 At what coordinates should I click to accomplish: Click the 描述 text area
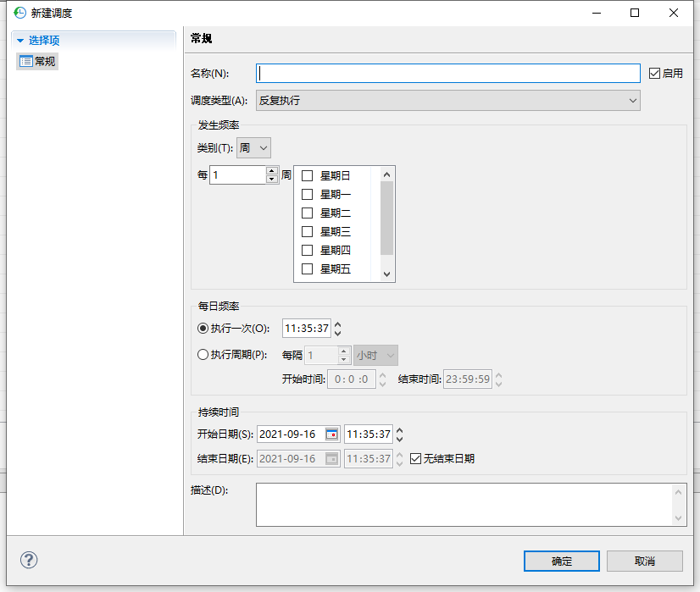464,505
